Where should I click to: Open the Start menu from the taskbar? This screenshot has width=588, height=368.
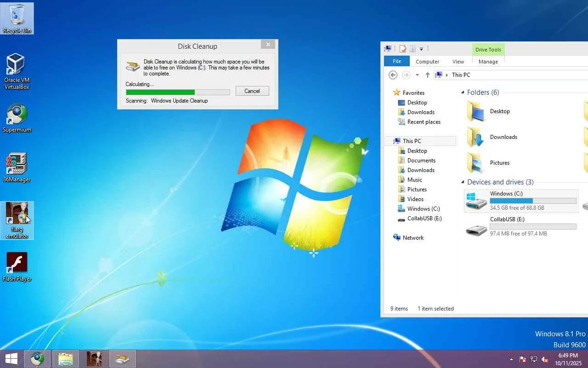click(11, 358)
